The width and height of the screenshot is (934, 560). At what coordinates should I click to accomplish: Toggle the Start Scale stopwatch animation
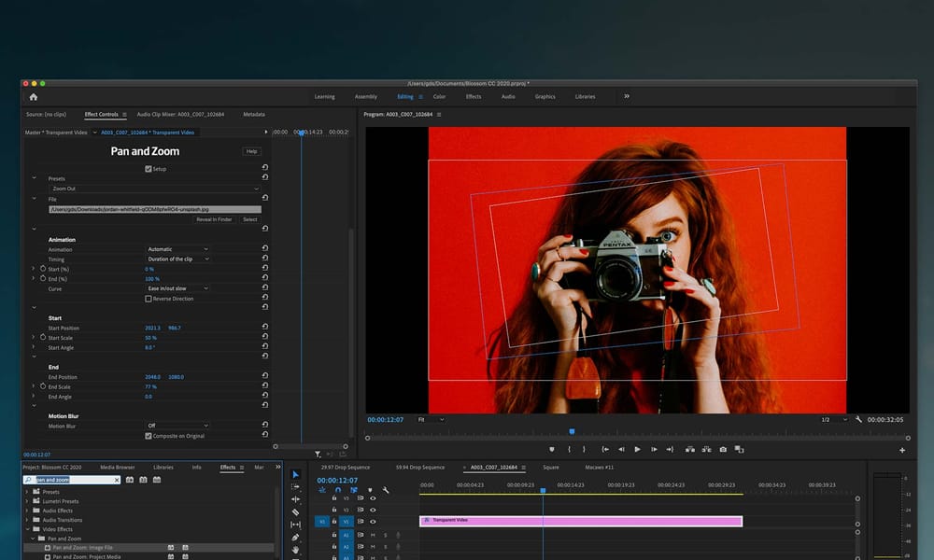42,337
